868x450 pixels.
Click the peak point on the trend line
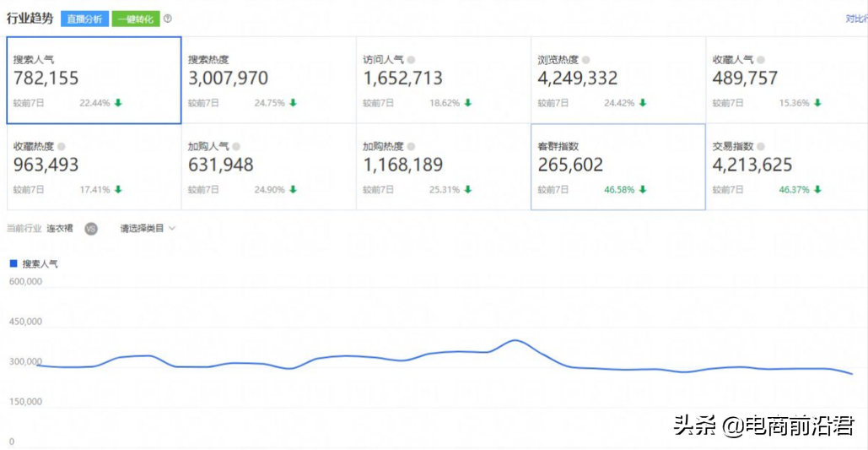(x=515, y=340)
